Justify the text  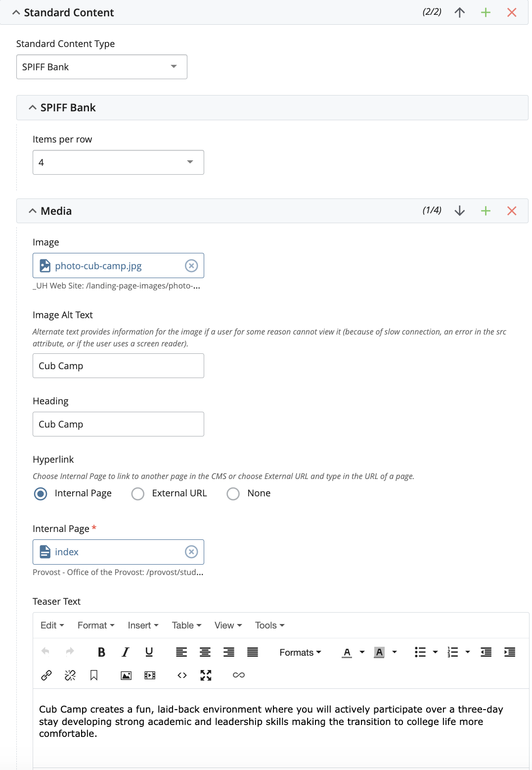pos(253,652)
